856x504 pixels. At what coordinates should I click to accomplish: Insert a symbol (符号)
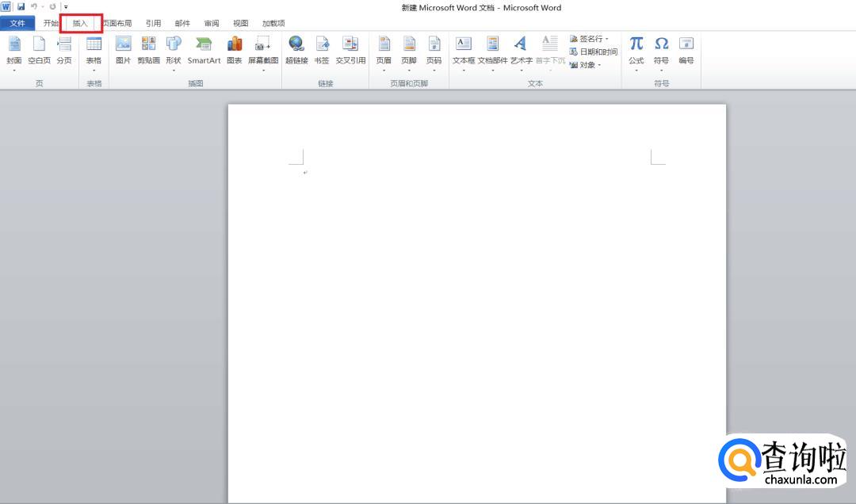tap(662, 54)
